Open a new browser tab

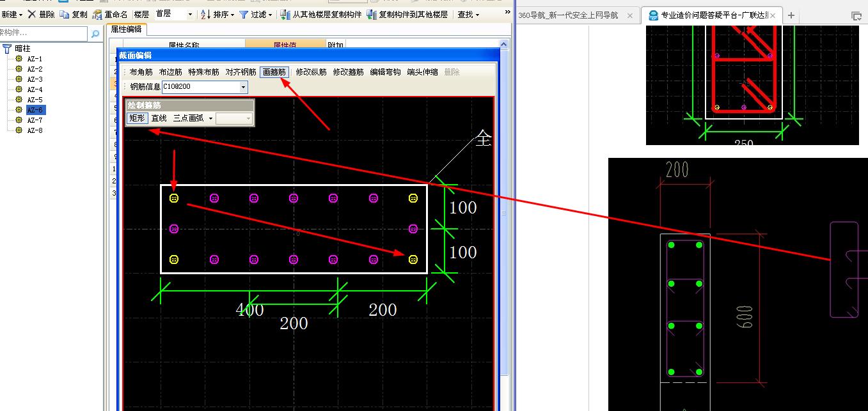pos(791,15)
